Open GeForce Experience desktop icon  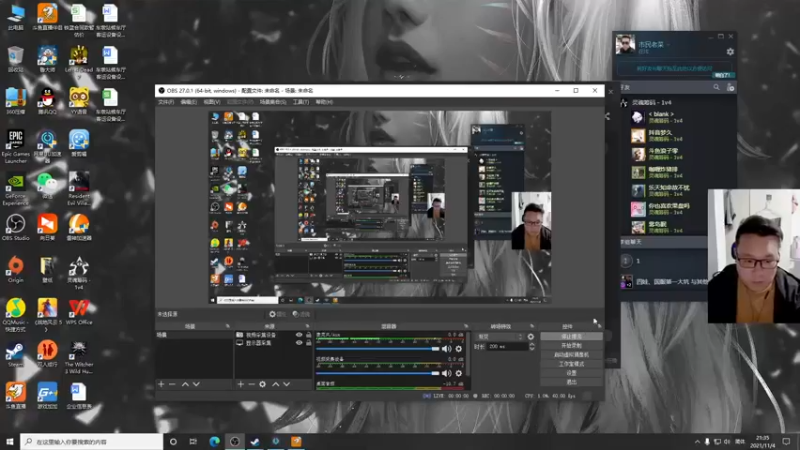tap(16, 189)
